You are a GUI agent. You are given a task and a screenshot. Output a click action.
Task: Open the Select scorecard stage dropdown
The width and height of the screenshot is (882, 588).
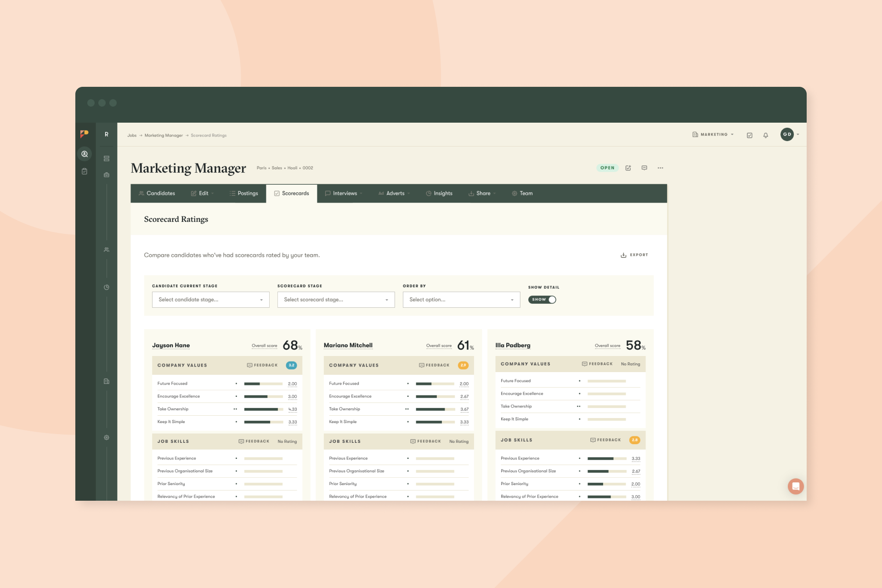(x=336, y=300)
